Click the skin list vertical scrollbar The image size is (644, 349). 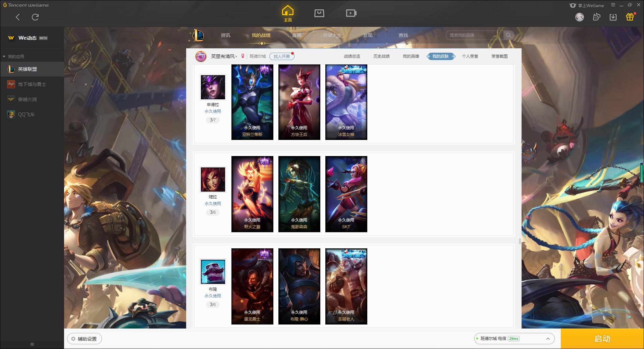(x=520, y=241)
